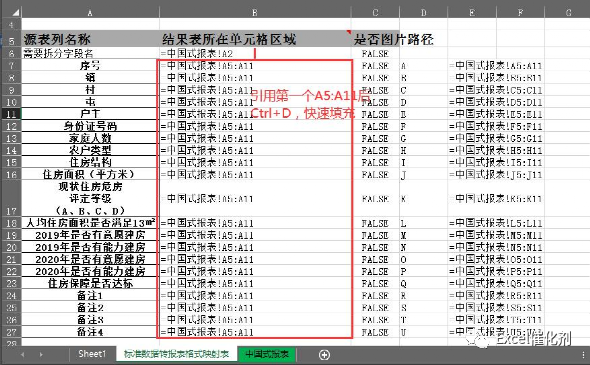
Task: Select the 序号 cell
Action: click(90, 65)
